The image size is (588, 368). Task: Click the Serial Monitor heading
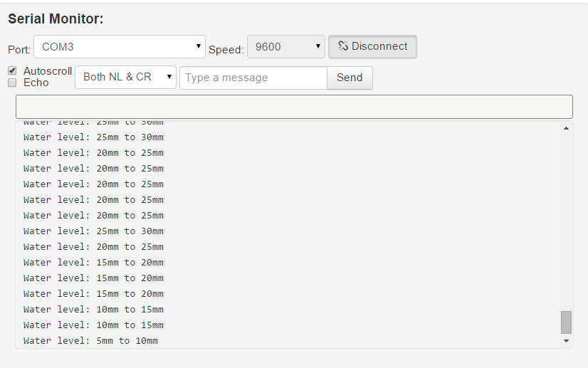(x=56, y=19)
